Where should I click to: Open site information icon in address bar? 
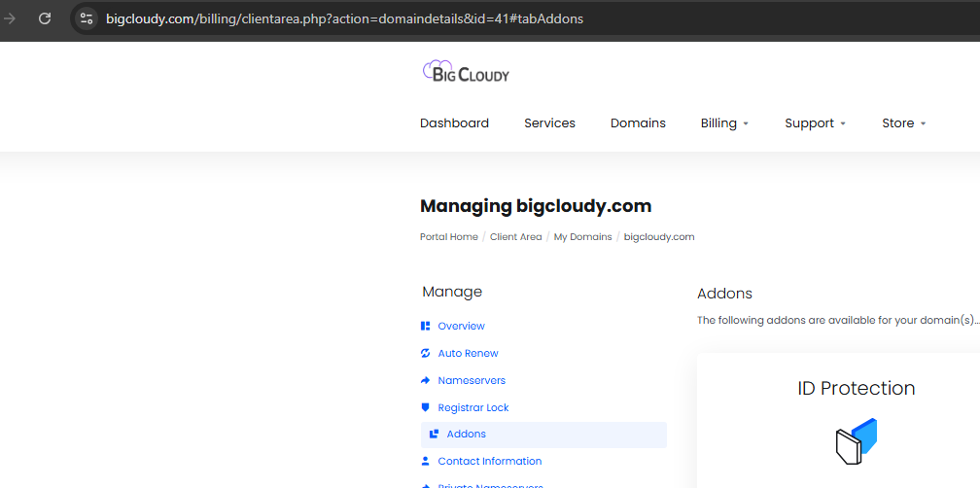87,18
